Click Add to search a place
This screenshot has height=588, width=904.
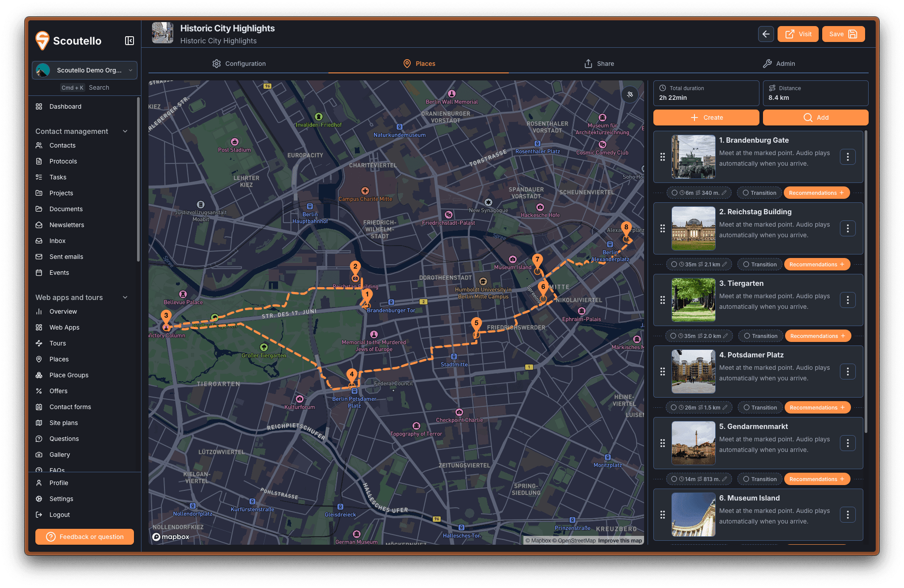(x=816, y=118)
